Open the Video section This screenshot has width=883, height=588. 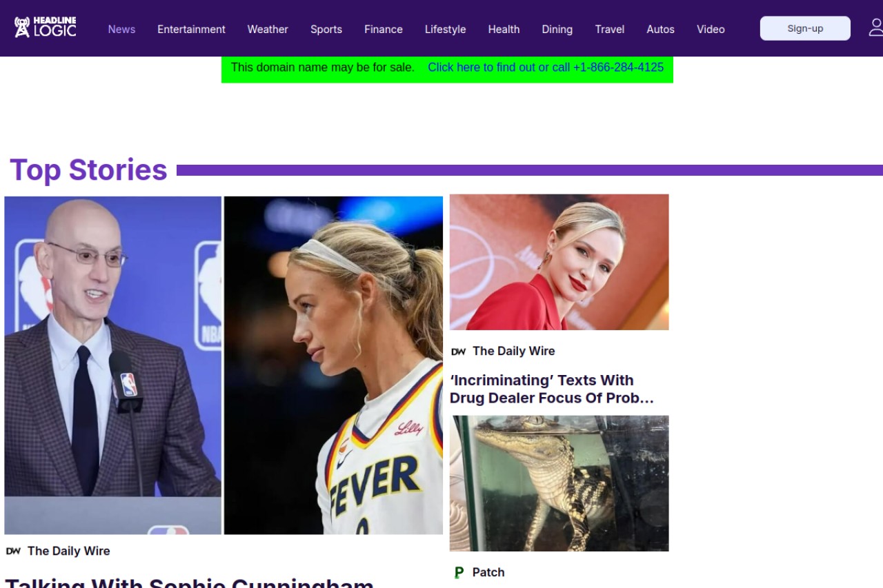pyautogui.click(x=711, y=29)
